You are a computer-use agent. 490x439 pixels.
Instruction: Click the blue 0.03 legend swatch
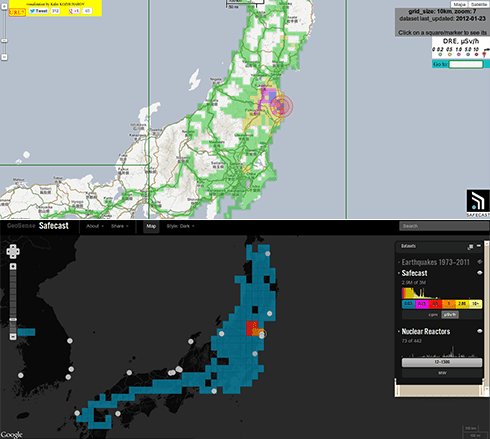[408, 304]
